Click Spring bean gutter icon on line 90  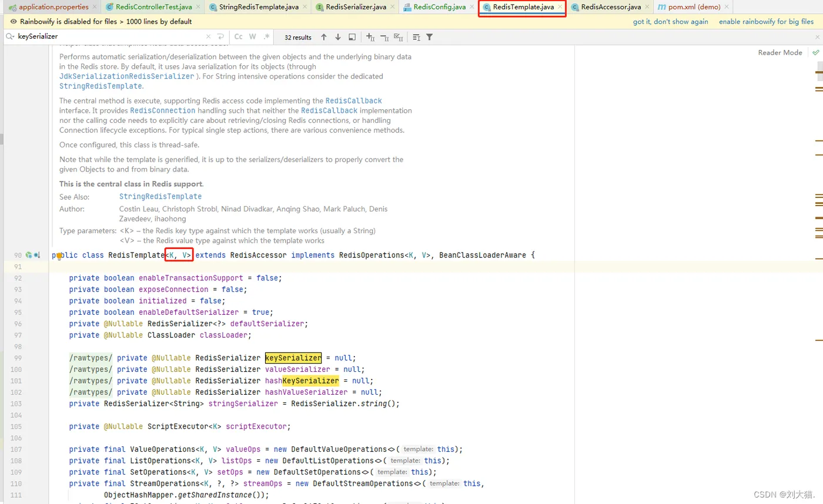click(x=28, y=255)
